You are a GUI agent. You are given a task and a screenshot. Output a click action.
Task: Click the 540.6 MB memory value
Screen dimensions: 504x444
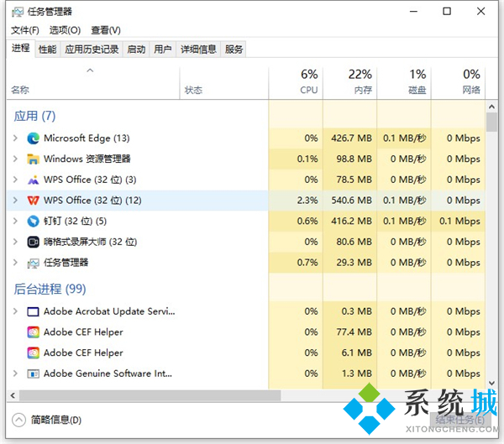pos(352,201)
